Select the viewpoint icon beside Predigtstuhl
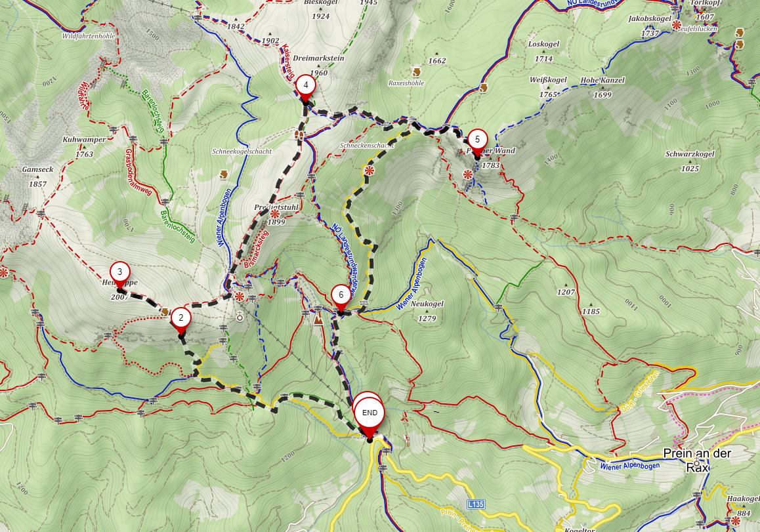 tap(275, 214)
